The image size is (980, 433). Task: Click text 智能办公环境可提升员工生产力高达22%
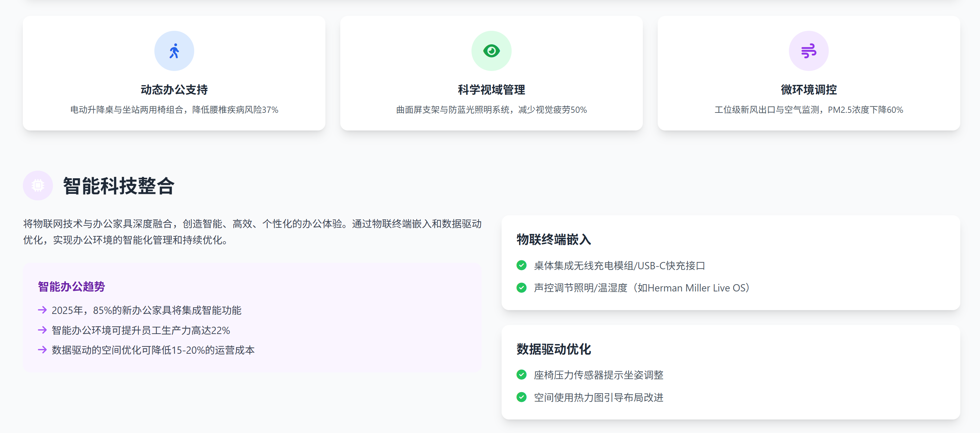141,330
